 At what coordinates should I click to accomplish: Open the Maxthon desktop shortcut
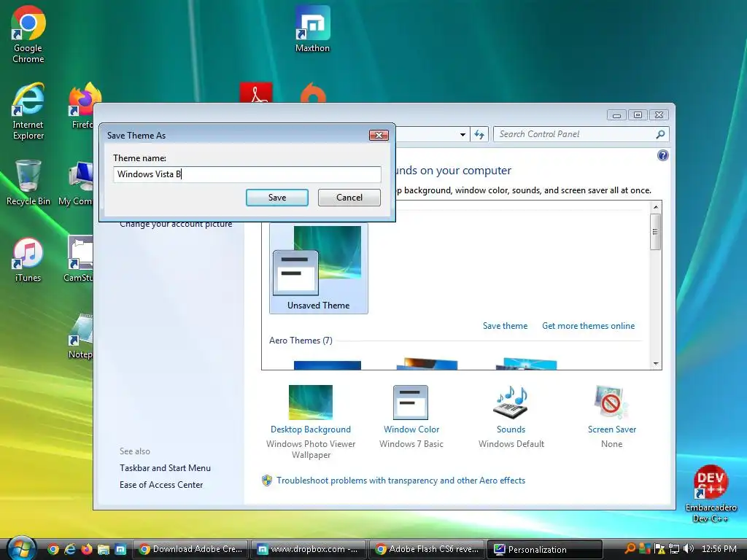tap(312, 29)
